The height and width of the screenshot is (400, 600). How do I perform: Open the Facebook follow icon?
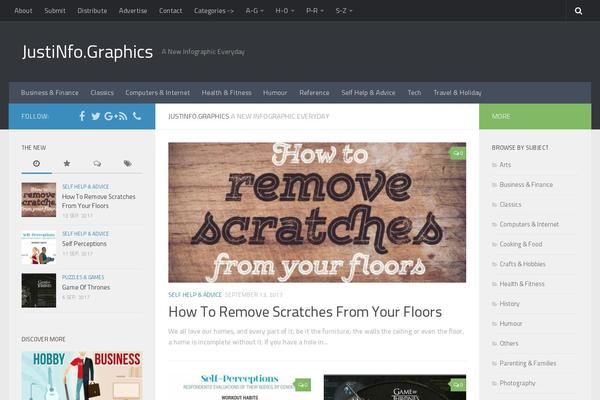pos(82,116)
